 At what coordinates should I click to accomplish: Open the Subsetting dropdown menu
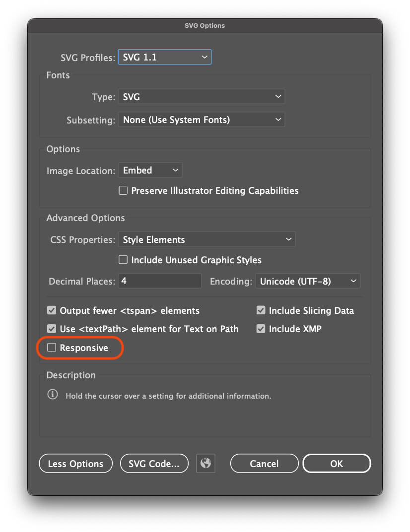click(202, 120)
